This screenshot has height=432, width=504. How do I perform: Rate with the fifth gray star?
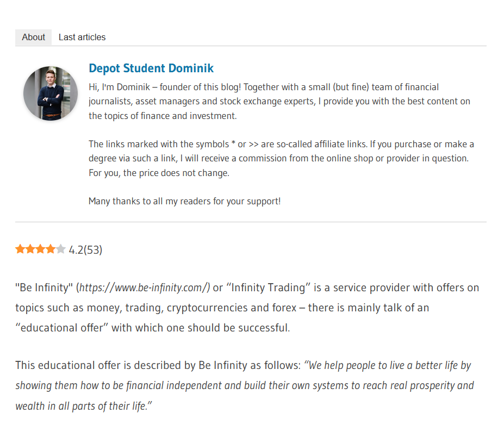pyautogui.click(x=61, y=249)
